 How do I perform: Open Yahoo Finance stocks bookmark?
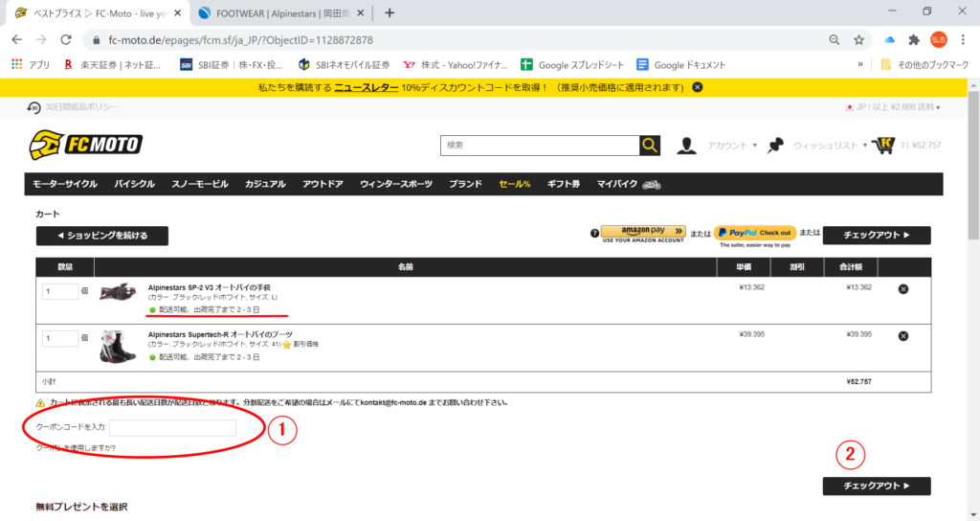click(x=456, y=64)
